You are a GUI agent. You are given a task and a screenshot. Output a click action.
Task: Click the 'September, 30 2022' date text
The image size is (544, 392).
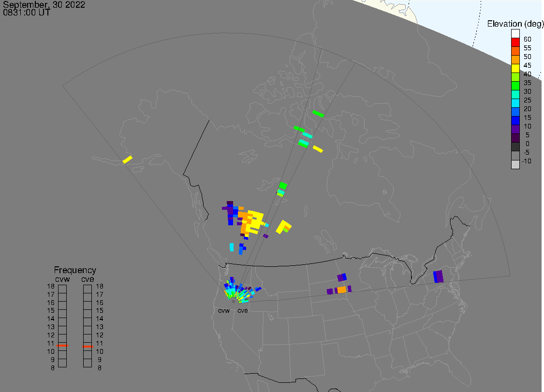[44, 4]
